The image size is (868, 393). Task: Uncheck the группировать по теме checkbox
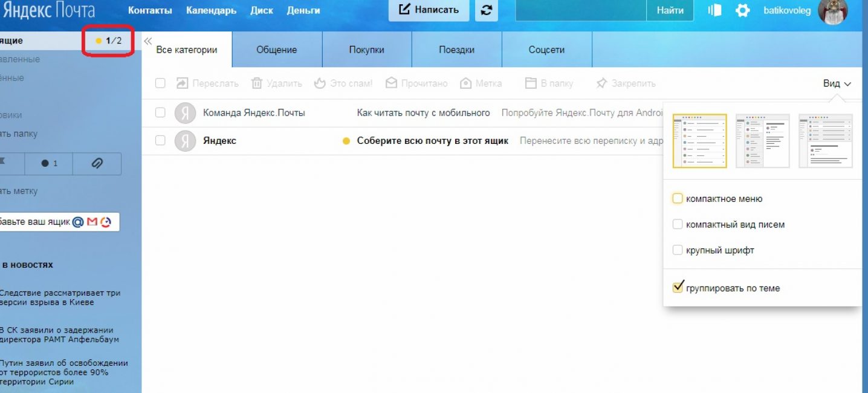click(x=678, y=287)
